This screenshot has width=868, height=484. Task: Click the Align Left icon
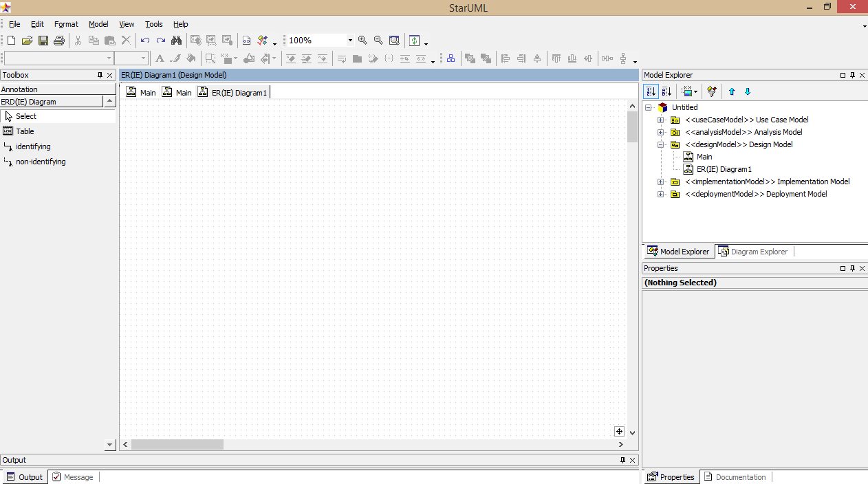tap(506, 59)
